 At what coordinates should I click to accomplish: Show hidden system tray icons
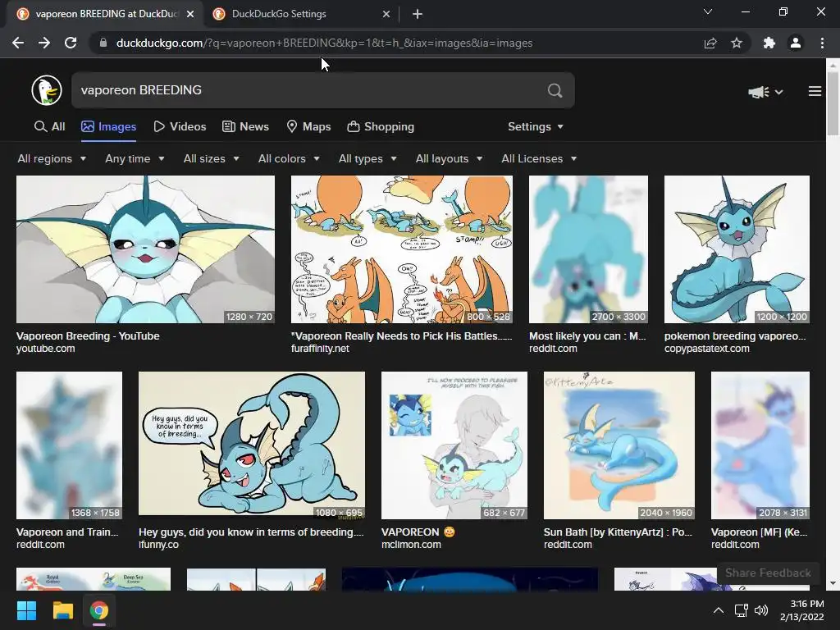tap(719, 610)
